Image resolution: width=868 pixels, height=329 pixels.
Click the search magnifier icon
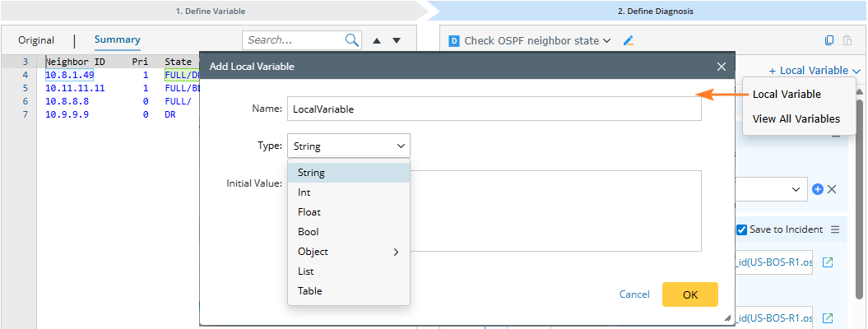point(352,40)
